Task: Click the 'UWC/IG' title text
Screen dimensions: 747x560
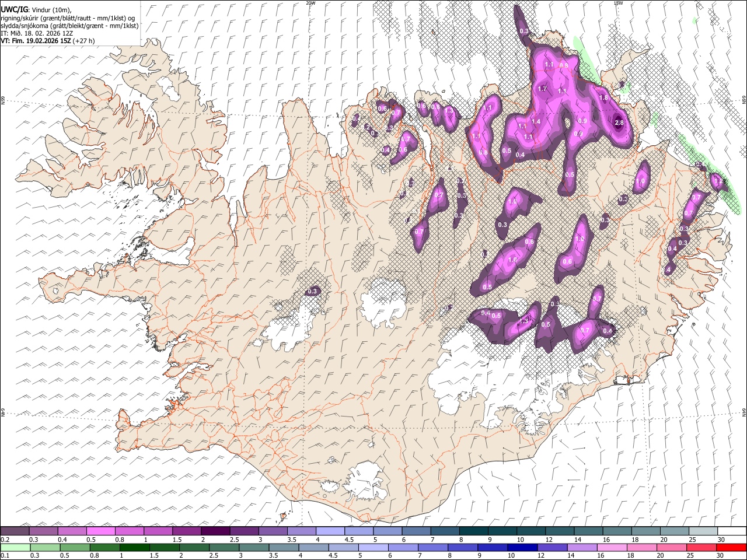Action: pos(14,9)
